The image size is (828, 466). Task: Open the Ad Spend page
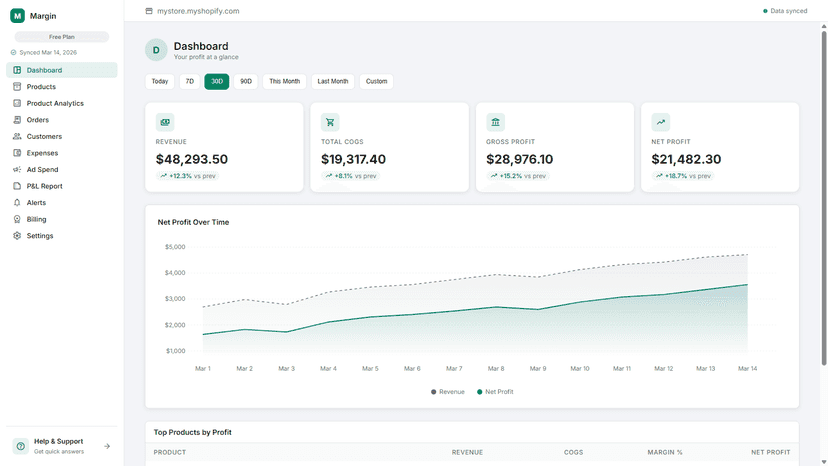point(62,170)
